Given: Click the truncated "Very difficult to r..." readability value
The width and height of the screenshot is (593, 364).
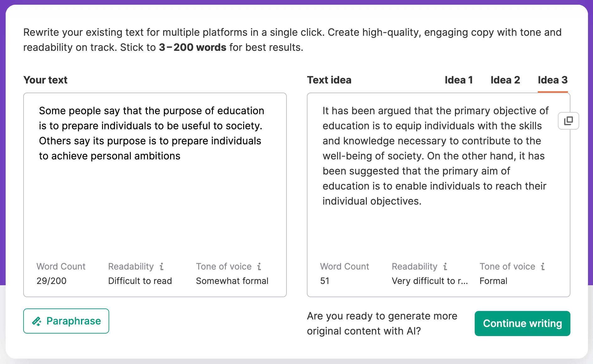Looking at the screenshot, I should click(x=430, y=281).
